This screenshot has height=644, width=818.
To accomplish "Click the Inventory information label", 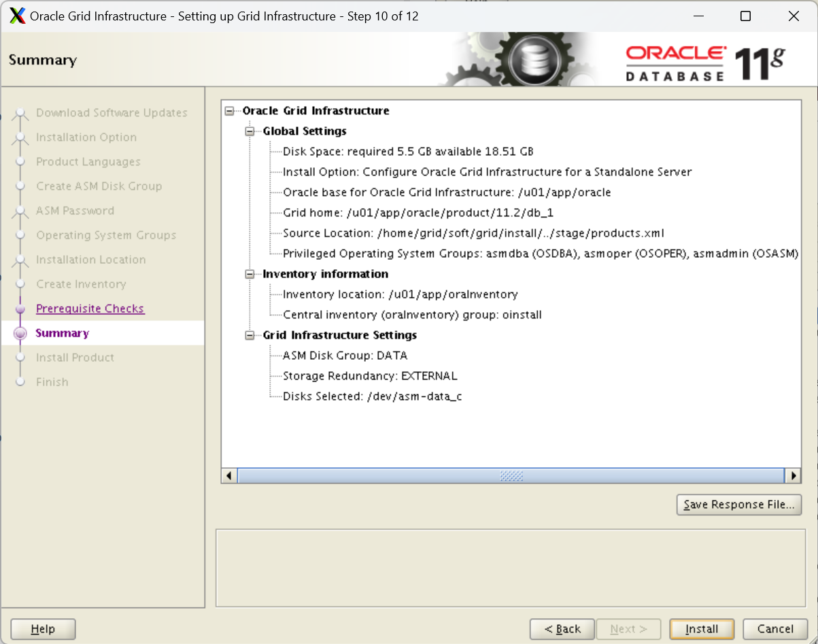I will (326, 274).
